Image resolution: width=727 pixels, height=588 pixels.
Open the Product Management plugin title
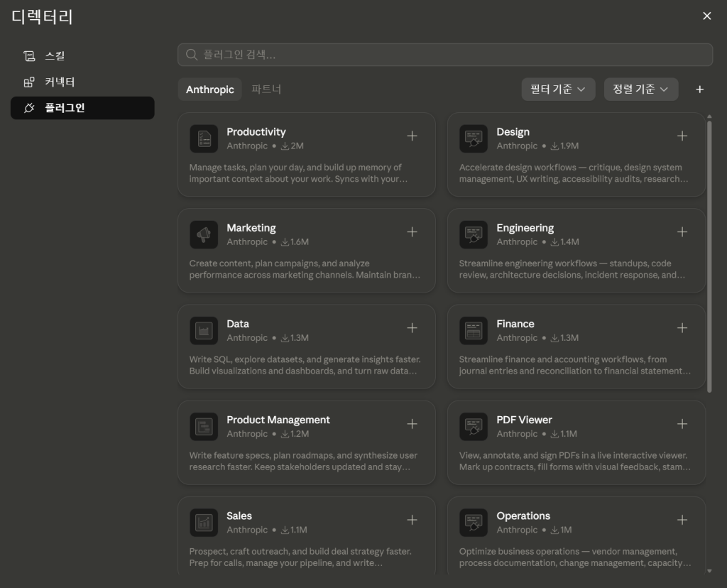point(278,420)
